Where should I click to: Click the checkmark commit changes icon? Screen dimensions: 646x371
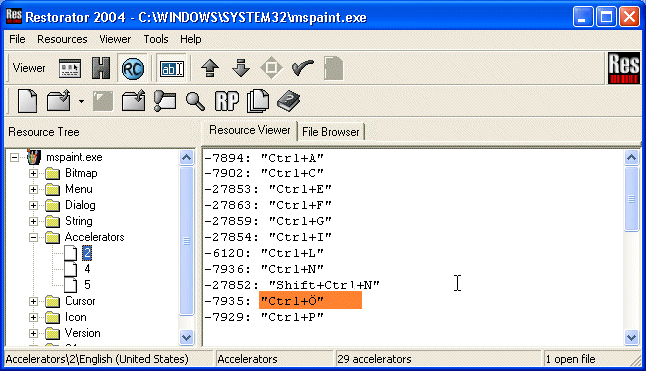303,68
